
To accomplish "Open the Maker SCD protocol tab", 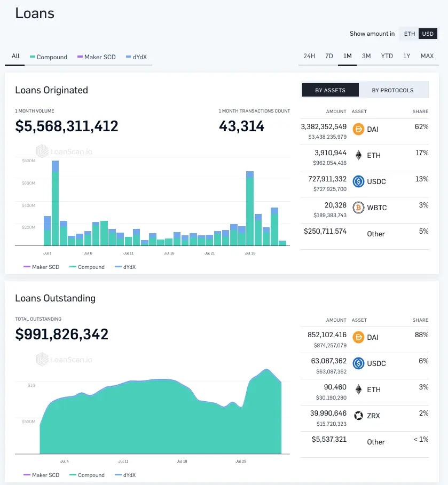I will point(96,57).
